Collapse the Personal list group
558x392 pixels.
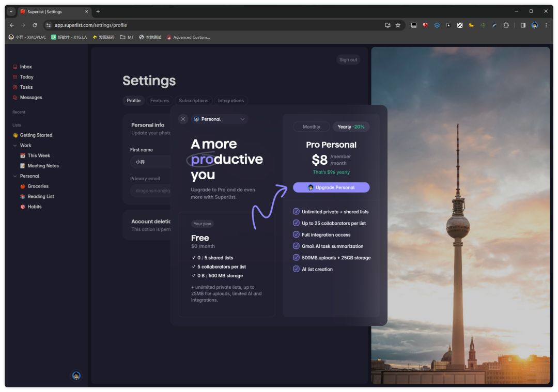(x=15, y=176)
